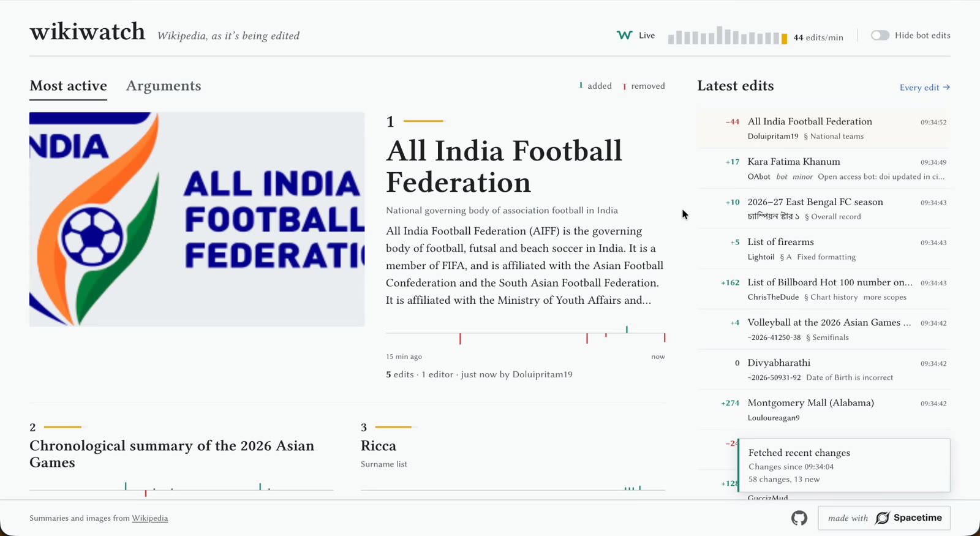This screenshot has width=980, height=536.
Task: Click the 5 edits · 1 editor summary line
Action: [479, 374]
